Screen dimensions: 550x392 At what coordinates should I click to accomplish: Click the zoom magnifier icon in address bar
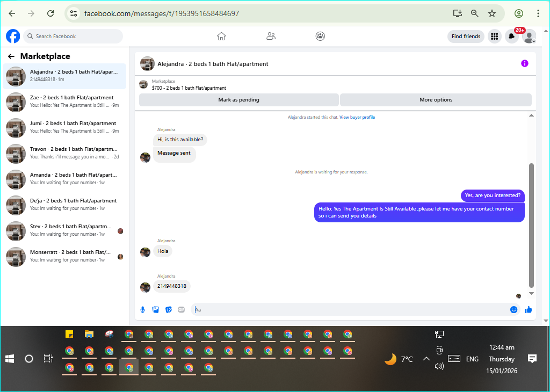tap(475, 13)
